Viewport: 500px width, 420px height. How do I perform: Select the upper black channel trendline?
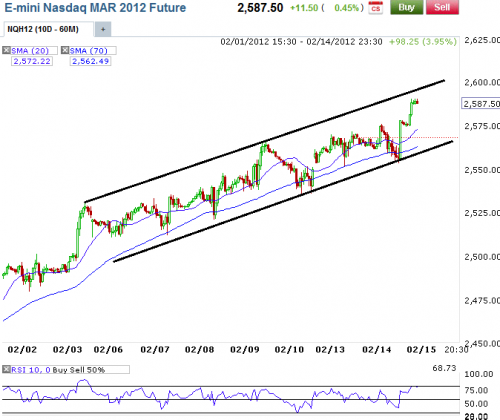click(x=265, y=141)
